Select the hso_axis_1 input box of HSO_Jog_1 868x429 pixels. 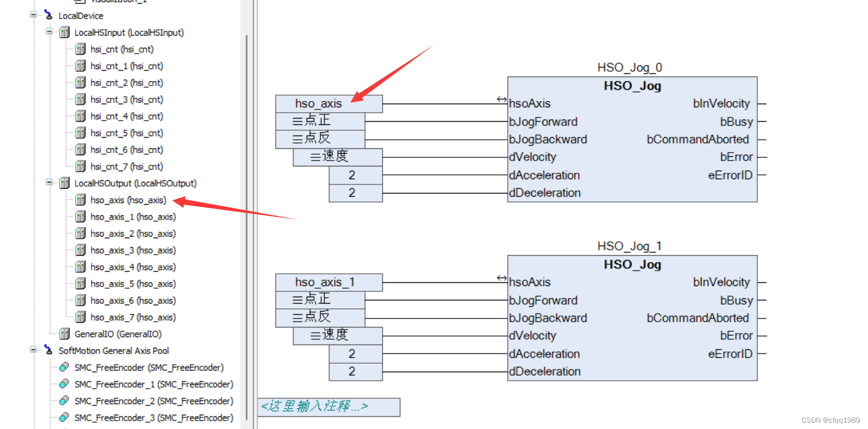(329, 282)
